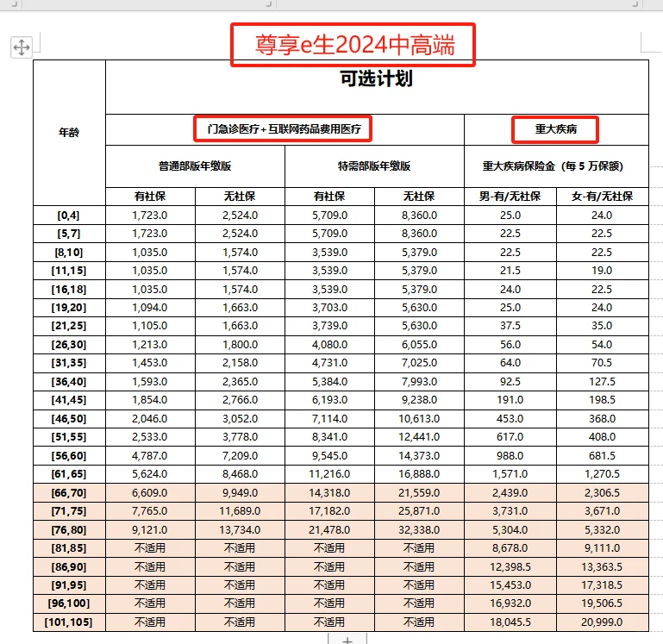Click the 年龄 header cell
663x644 pixels.
tap(69, 133)
